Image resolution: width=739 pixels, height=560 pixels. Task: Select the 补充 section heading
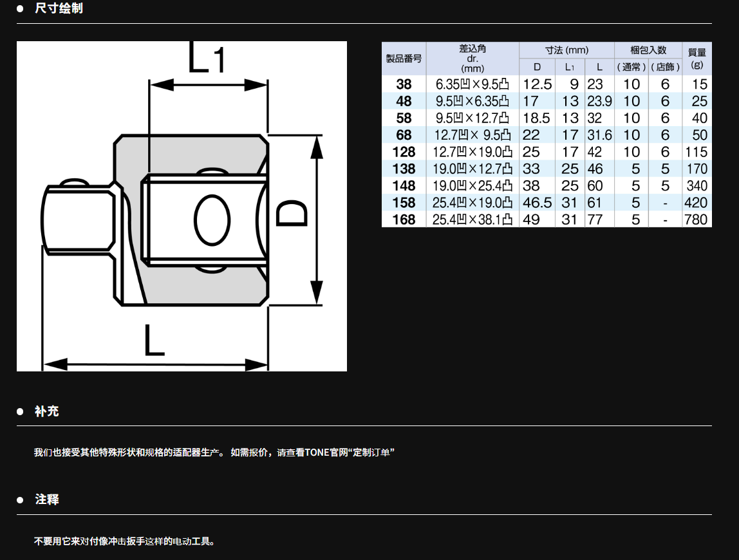coord(47,411)
